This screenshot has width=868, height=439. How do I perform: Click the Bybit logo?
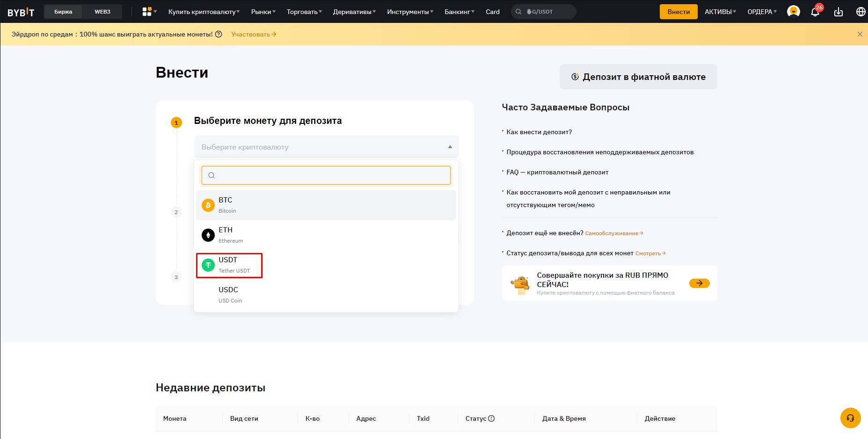21,12
